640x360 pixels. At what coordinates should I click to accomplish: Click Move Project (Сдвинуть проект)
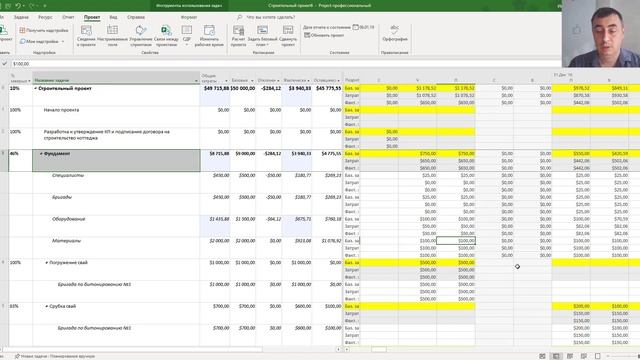288,36
